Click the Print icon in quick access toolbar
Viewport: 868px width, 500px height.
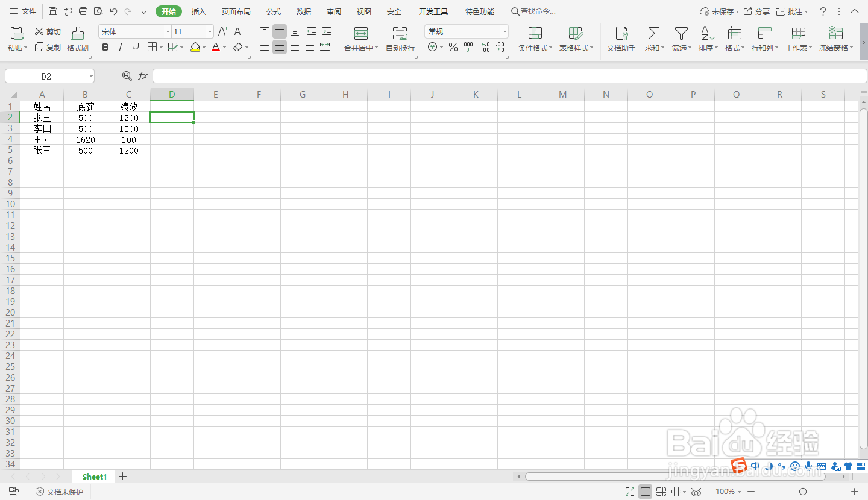[83, 11]
